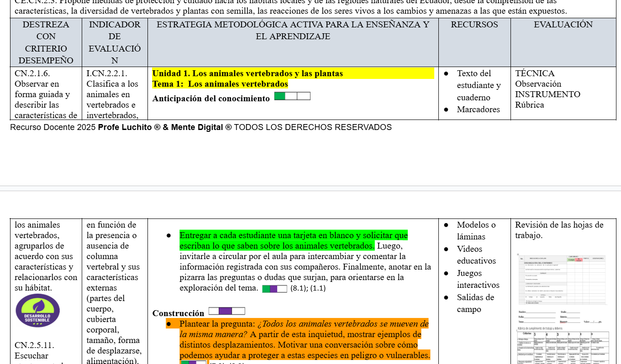The image size is (621, 364).
Task: Click the code 'I.CN.2.2.1.'
Action: coord(107,73)
